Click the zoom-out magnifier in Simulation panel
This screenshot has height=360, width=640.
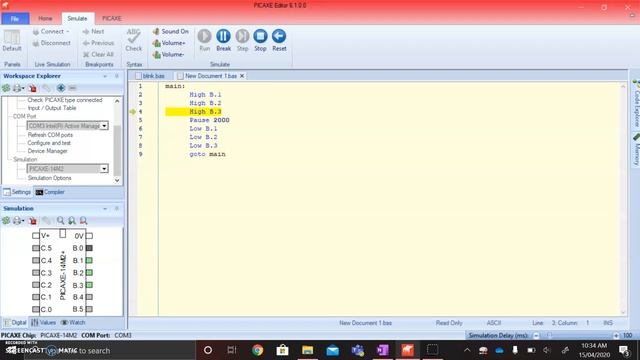83,220
